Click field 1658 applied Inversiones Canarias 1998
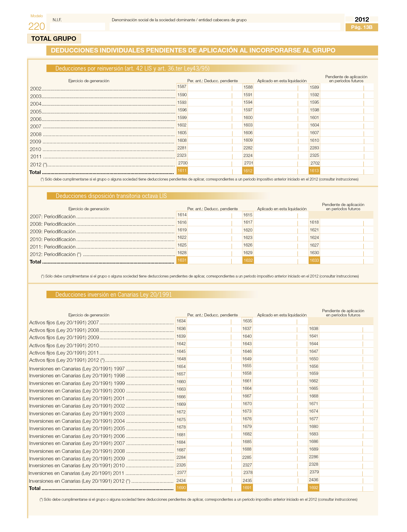 coord(280,374)
